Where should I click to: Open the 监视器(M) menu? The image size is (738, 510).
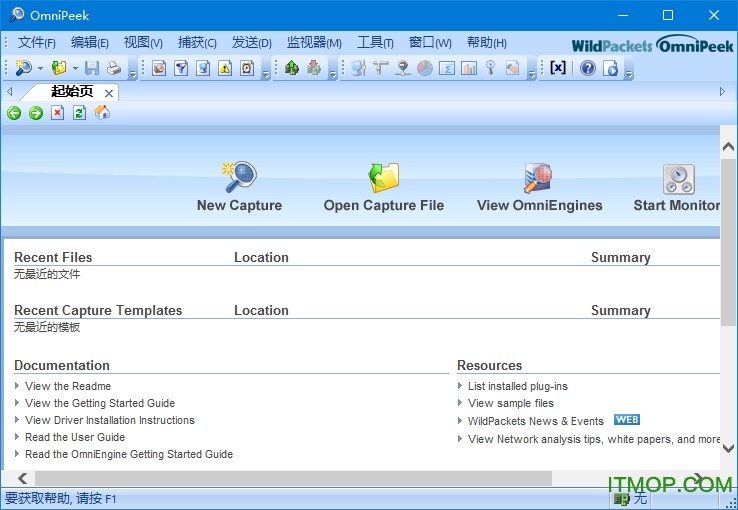tap(314, 43)
